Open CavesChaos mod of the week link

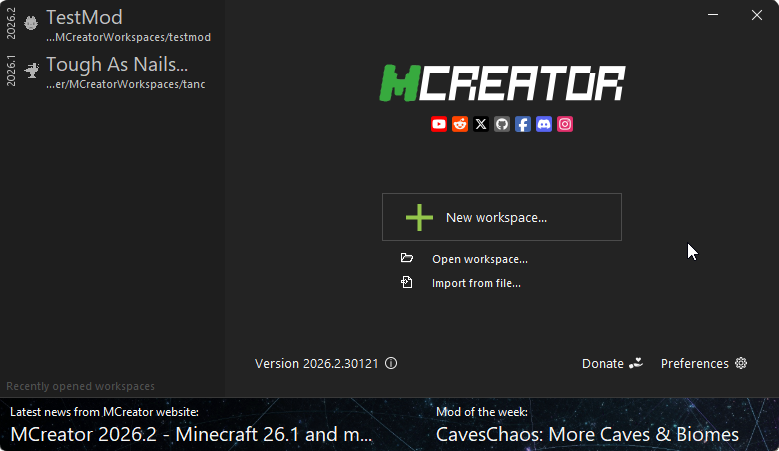point(587,434)
